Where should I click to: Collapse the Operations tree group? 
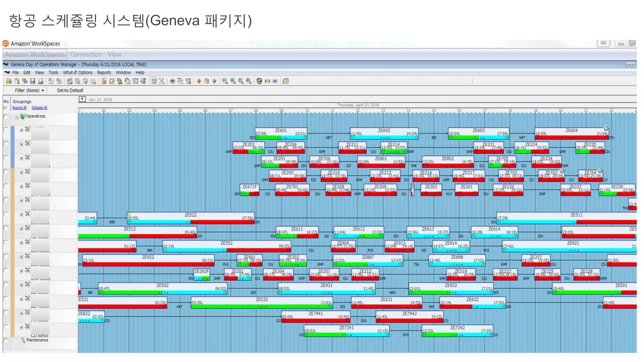(x=17, y=118)
